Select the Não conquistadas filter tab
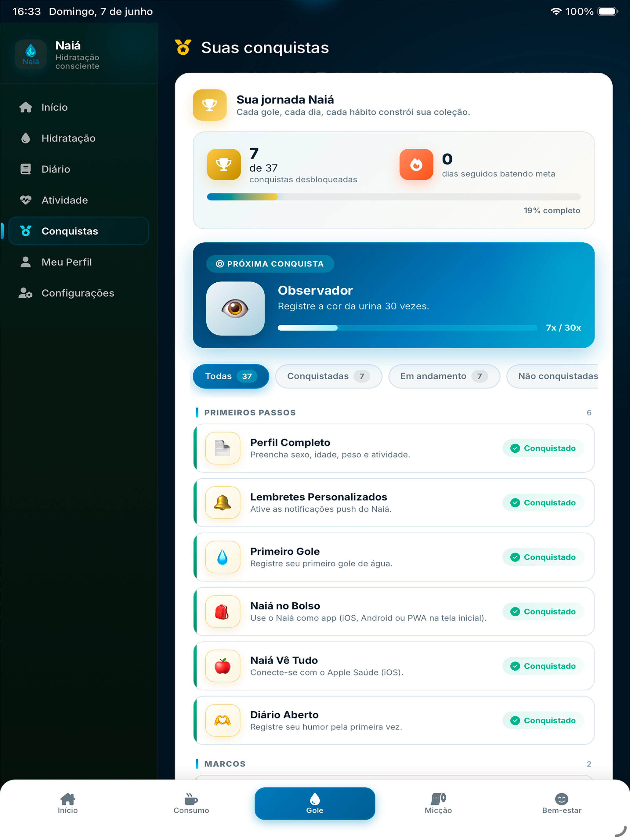 (552, 376)
